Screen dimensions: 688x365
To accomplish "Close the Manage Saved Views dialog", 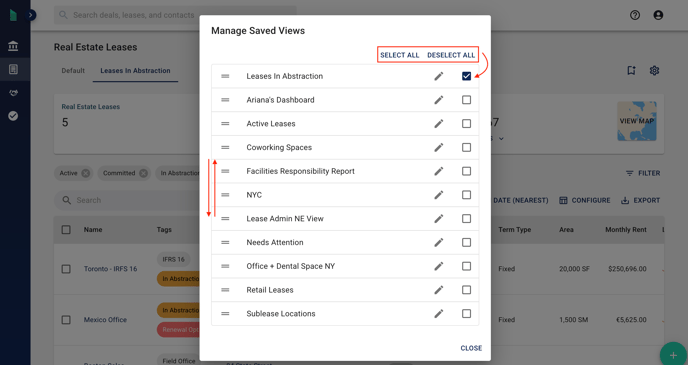I will (x=471, y=348).
